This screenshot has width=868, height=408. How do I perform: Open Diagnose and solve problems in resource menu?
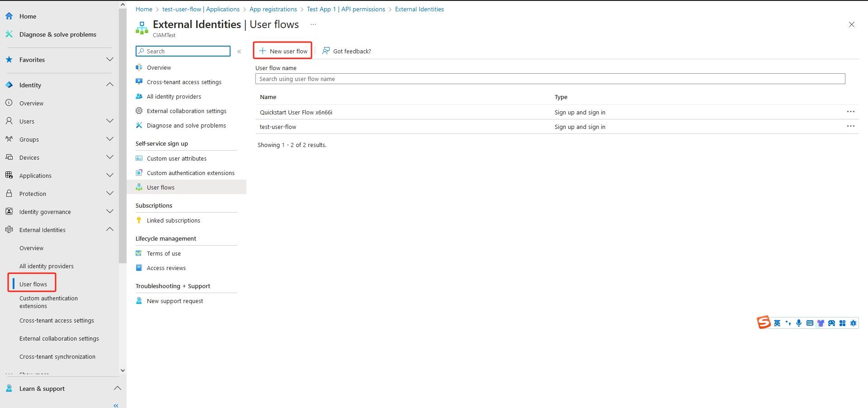click(x=186, y=125)
